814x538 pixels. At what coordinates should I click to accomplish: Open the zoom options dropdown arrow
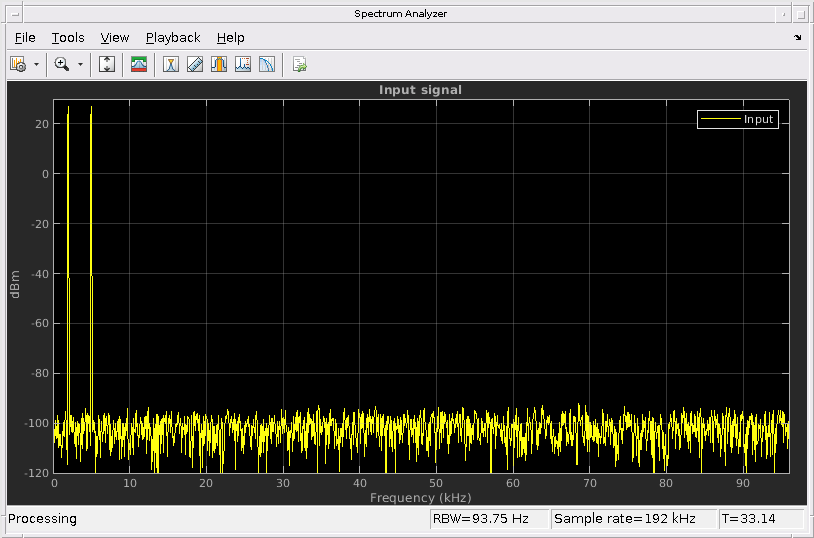[x=80, y=64]
